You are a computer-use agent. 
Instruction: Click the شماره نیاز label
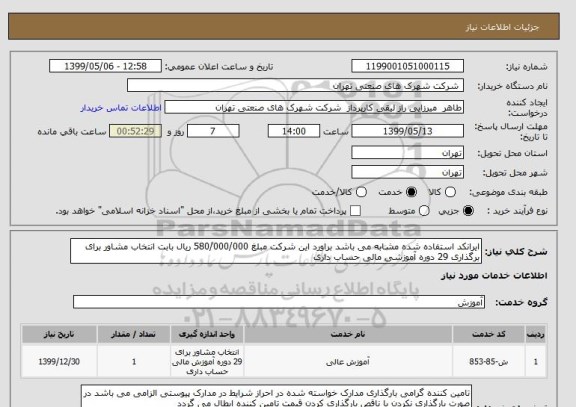[x=527, y=66]
